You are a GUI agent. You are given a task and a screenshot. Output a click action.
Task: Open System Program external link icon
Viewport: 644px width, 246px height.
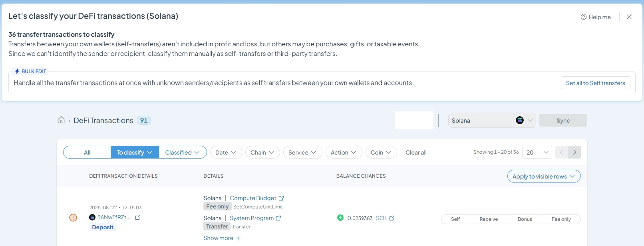pyautogui.click(x=278, y=218)
